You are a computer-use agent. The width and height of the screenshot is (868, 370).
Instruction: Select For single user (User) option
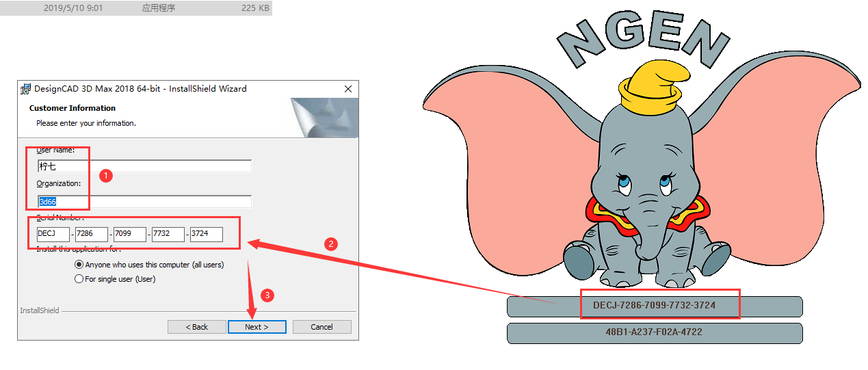(x=79, y=279)
